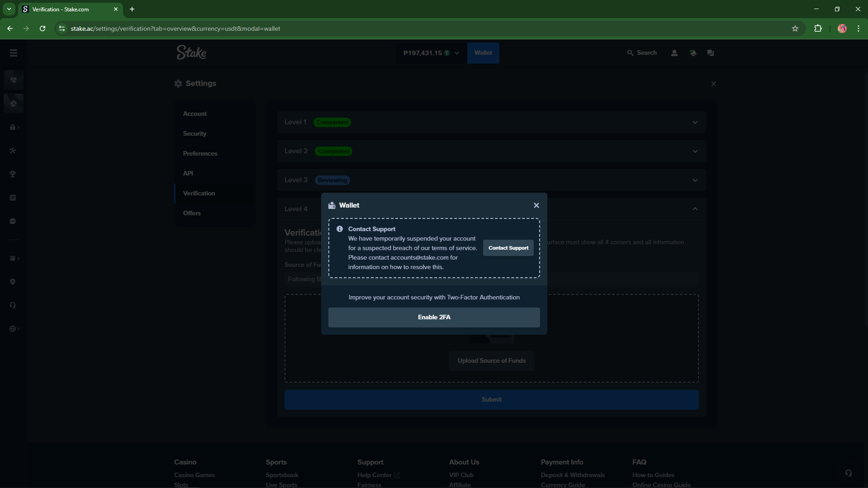Viewport: 868px width, 488px height.
Task: Click the Wallet button in header
Action: 483,53
